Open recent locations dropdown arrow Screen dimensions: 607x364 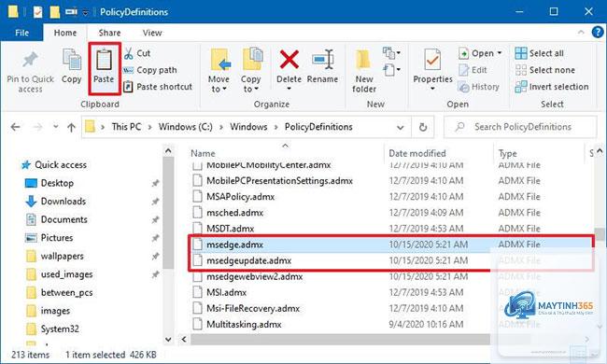(56, 127)
